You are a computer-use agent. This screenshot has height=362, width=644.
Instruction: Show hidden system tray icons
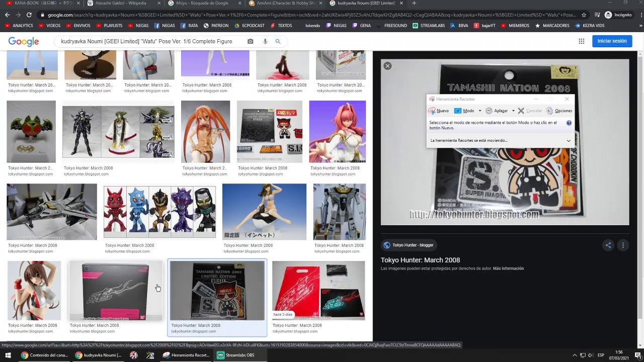[575, 355]
